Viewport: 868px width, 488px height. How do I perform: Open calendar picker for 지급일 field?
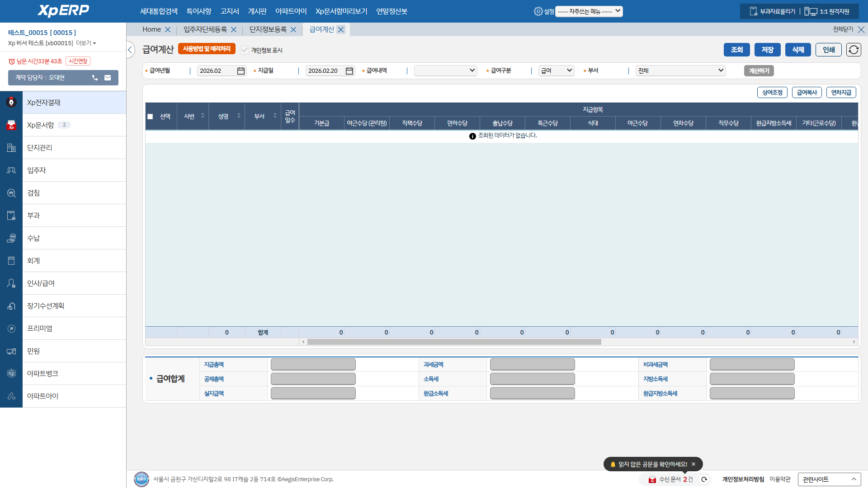349,71
